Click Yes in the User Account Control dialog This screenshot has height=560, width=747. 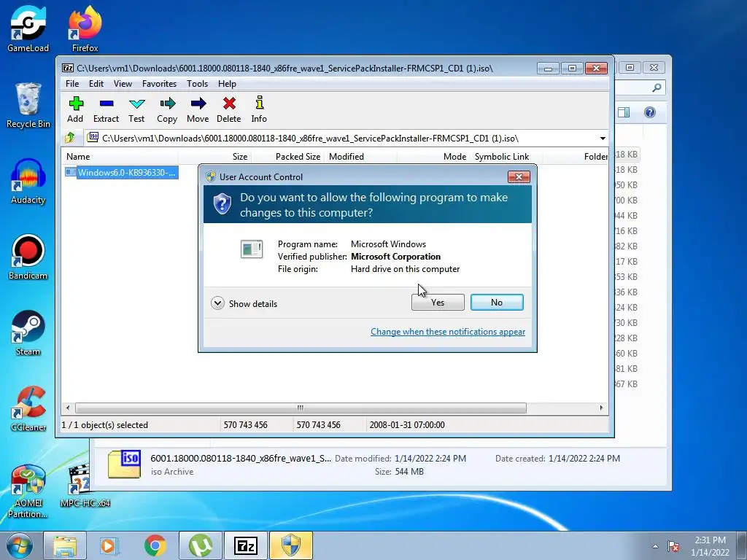438,303
